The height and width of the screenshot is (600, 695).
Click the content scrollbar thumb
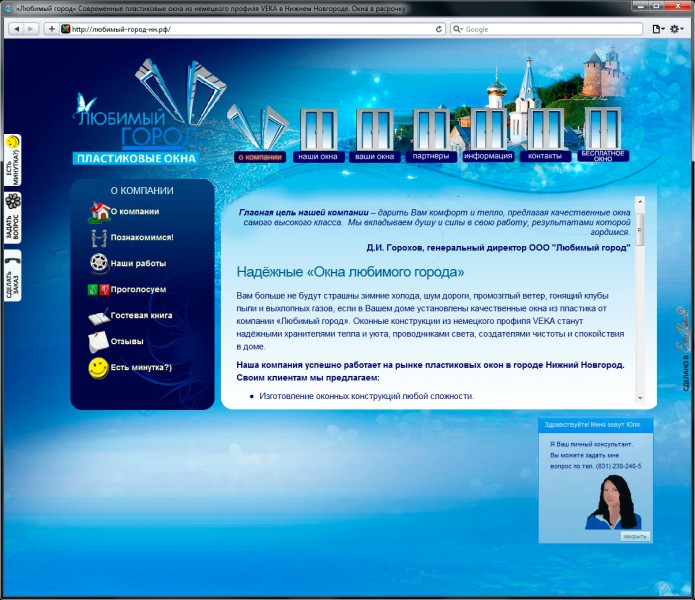tap(640, 230)
